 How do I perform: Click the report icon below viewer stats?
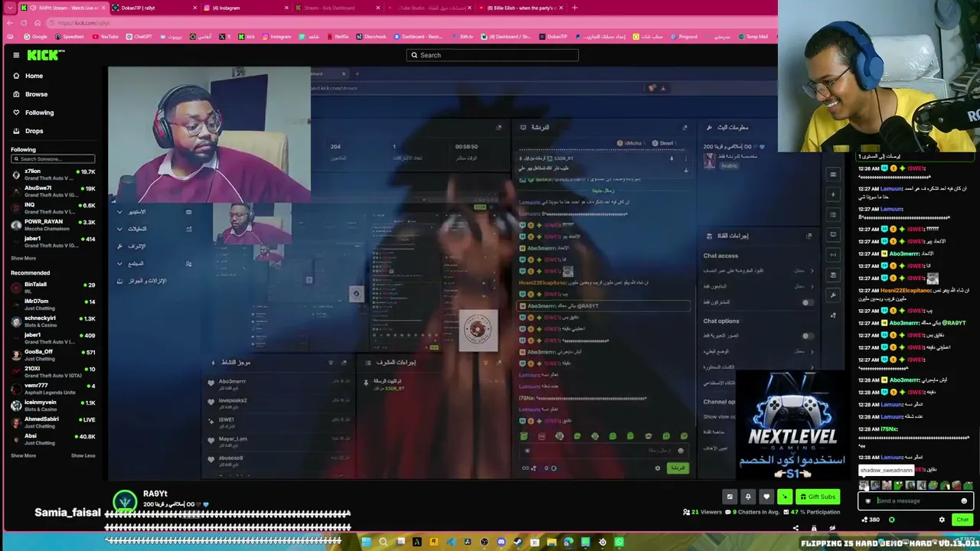pyautogui.click(x=814, y=528)
